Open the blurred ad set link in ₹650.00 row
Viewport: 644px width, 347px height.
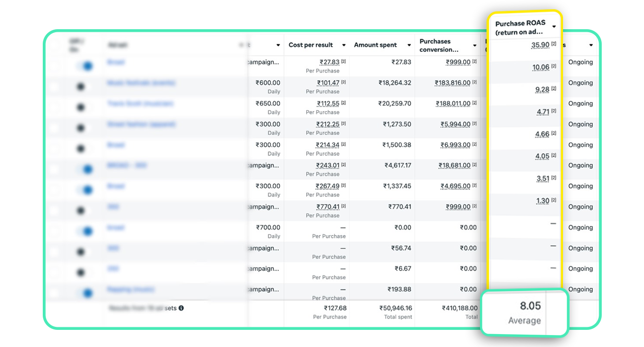140,103
